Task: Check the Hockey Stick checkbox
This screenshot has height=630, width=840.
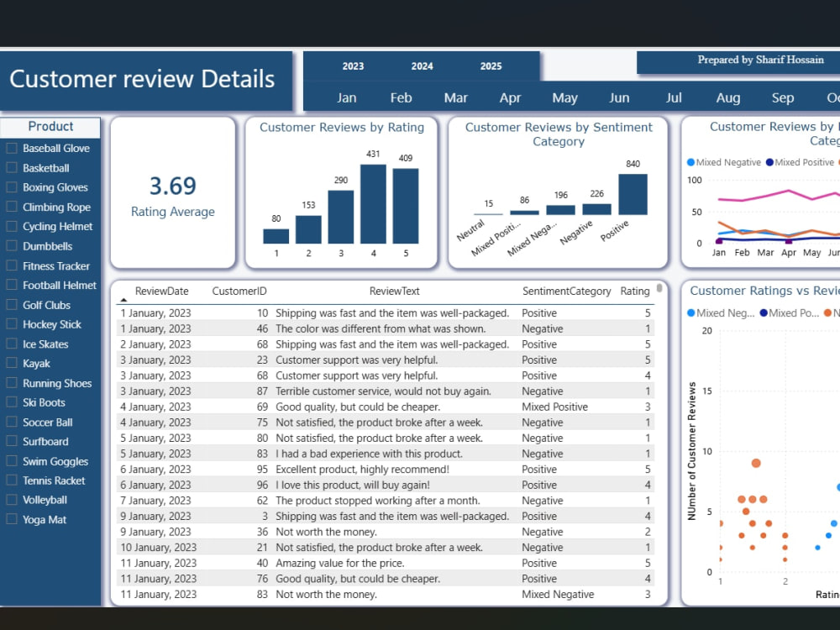Action: (11, 324)
